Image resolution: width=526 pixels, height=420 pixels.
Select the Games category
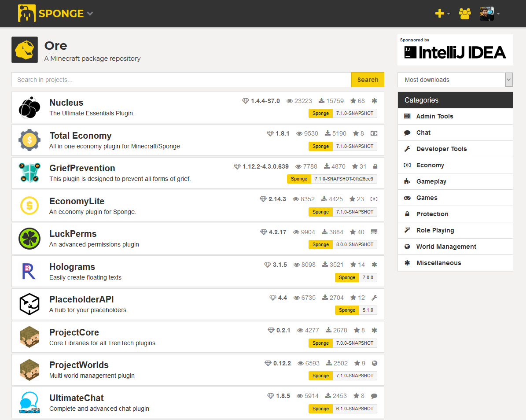coord(455,198)
